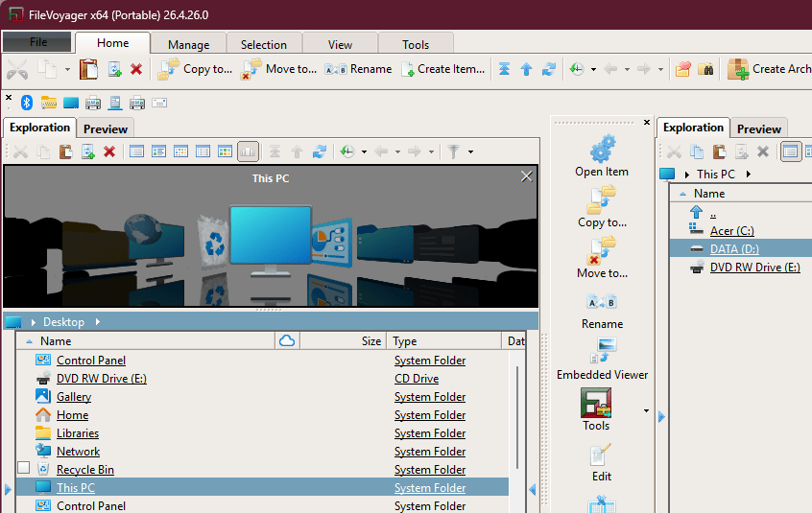This screenshot has height=513, width=812.
Task: Select the colorful thumbnails view icon
Action: 225,152
